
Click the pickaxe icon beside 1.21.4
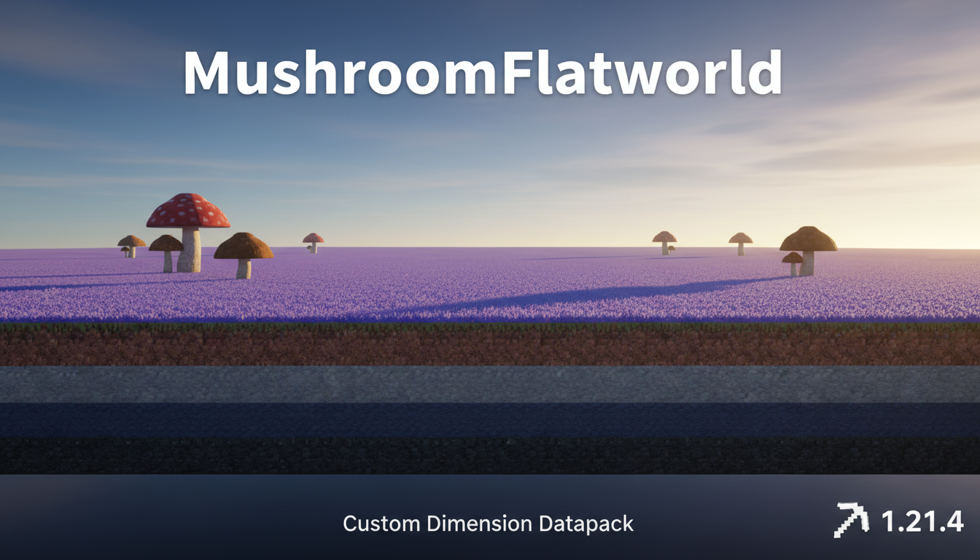852,521
